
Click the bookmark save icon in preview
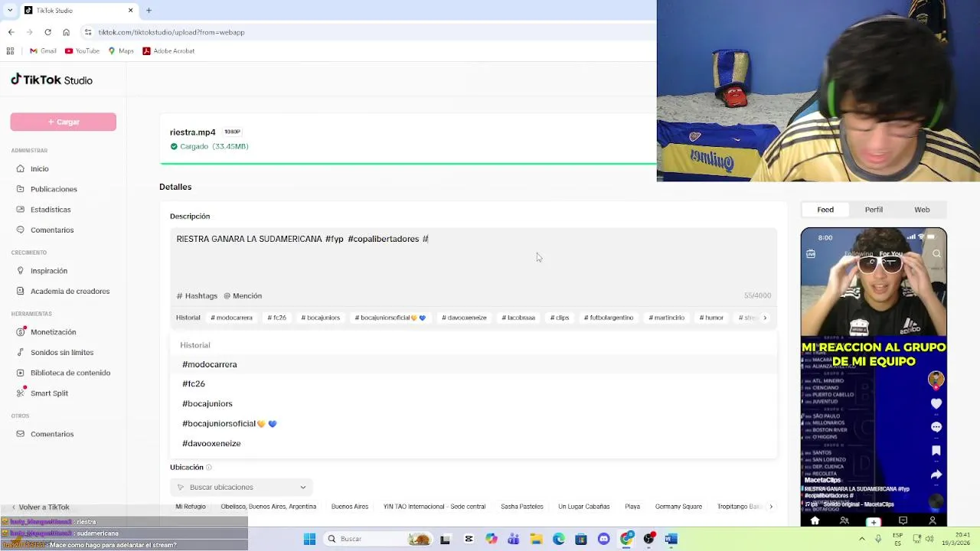(x=936, y=451)
